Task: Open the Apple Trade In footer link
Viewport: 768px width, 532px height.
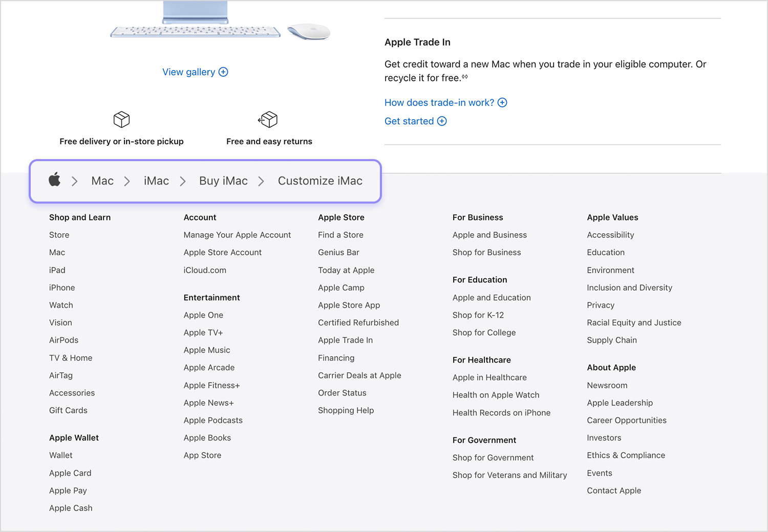Action: [x=345, y=340]
